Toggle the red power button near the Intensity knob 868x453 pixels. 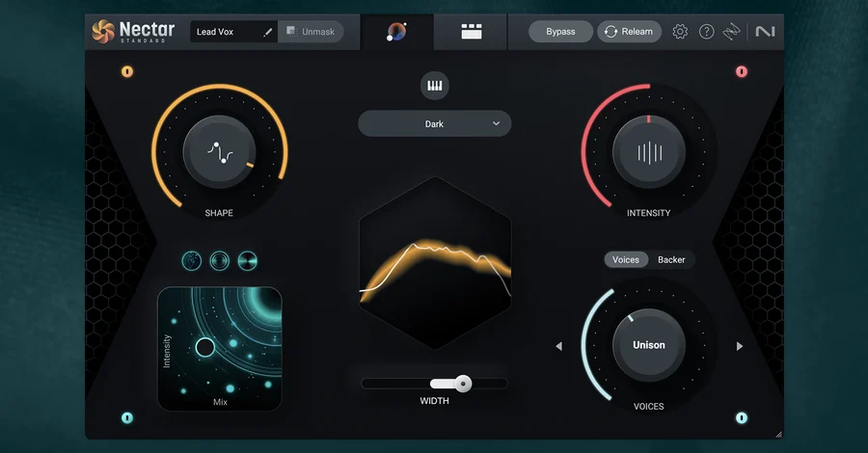[x=742, y=71]
